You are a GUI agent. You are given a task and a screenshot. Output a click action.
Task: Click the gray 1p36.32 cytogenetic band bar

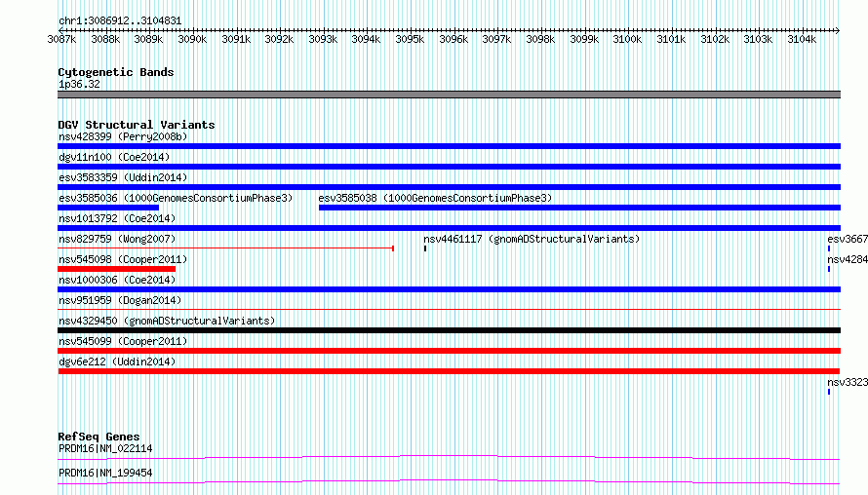[449, 95]
